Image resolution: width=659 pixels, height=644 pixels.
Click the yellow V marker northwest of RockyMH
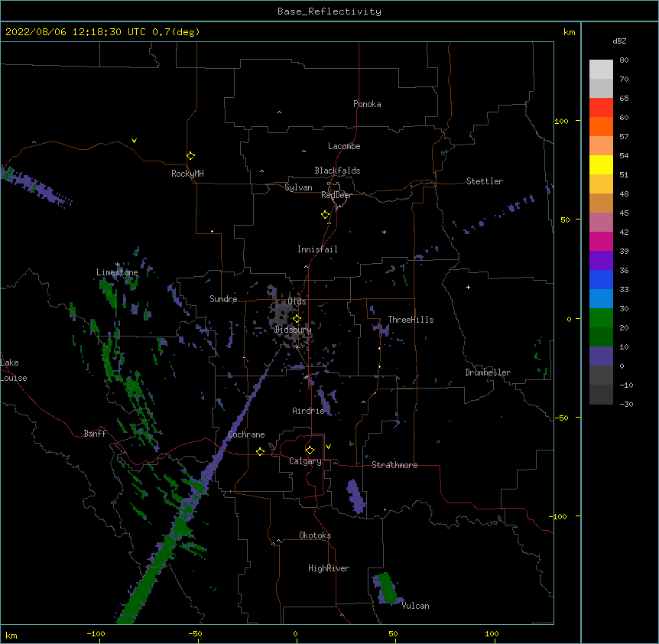tap(134, 141)
